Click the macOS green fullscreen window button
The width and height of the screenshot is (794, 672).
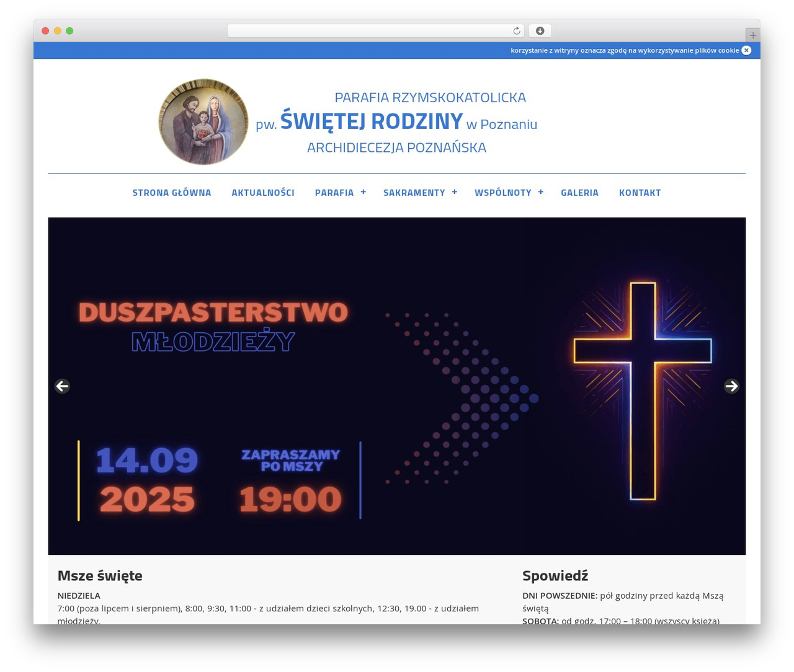pyautogui.click(x=69, y=31)
